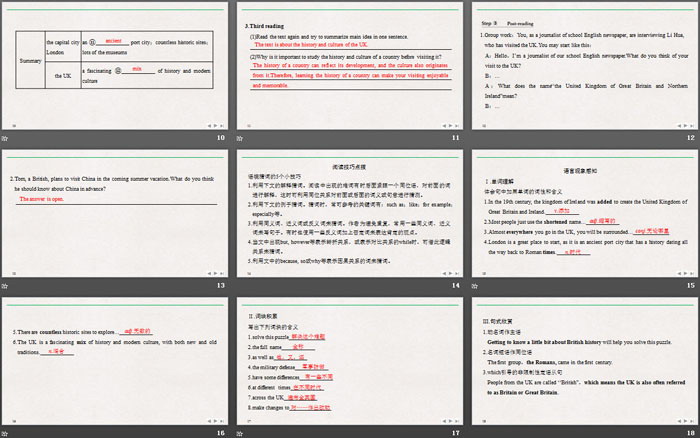Image resolution: width=700 pixels, height=438 pixels.
Task: Click the end-button icon on slide 14
Action: coord(457,273)
